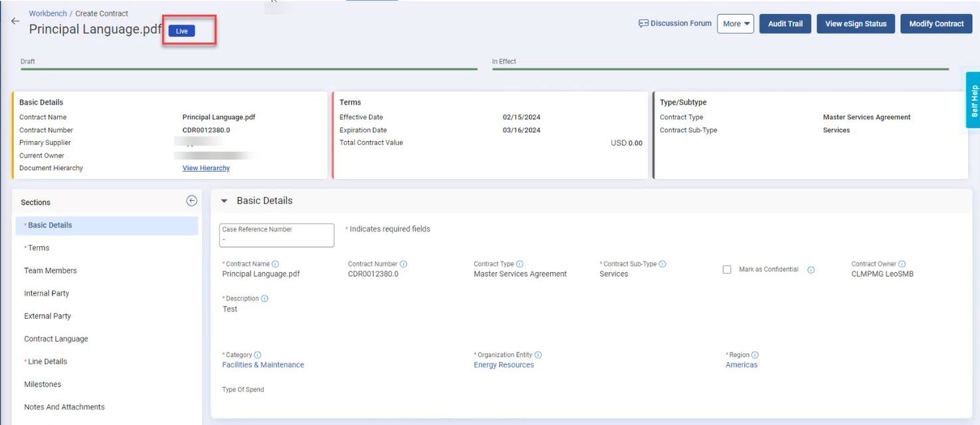The image size is (980, 425).
Task: Click info icon next to Region
Action: [x=755, y=355]
